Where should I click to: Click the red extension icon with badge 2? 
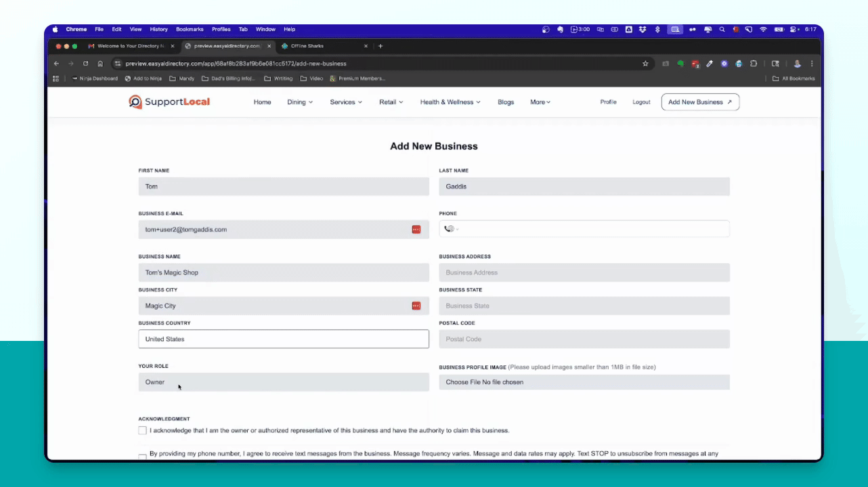[695, 64]
